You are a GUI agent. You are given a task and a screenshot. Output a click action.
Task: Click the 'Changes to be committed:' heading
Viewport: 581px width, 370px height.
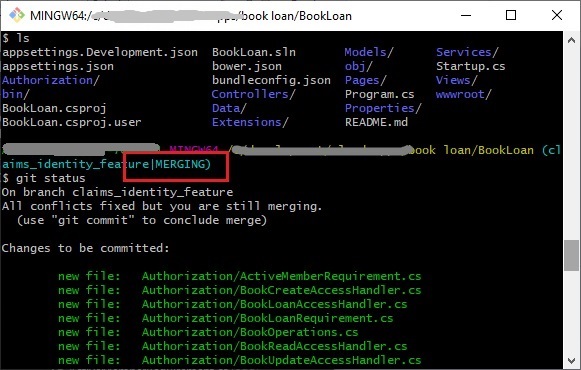(85, 248)
